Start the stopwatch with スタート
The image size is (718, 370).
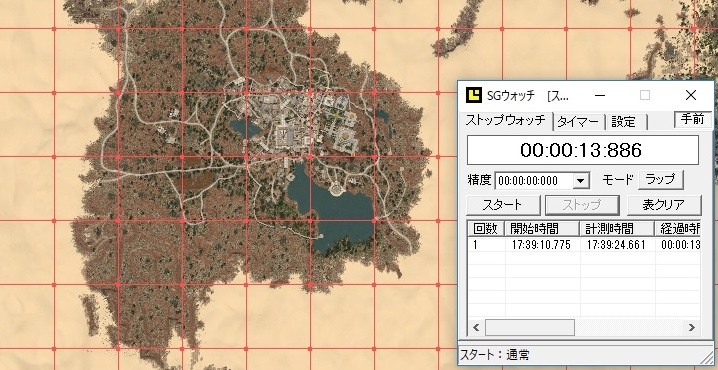point(503,205)
